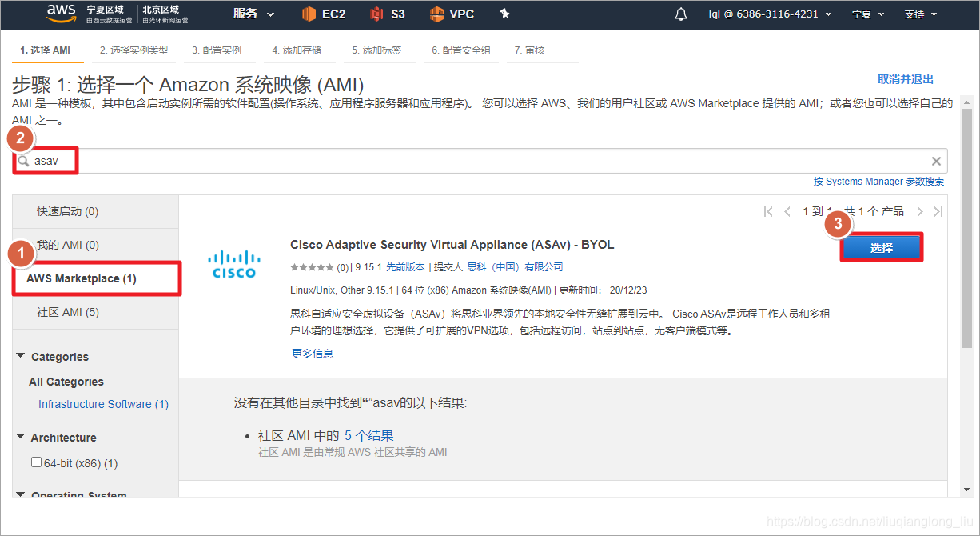Select 我的 AMI (0) in sidebar
The width and height of the screenshot is (980, 536).
pyautogui.click(x=96, y=245)
